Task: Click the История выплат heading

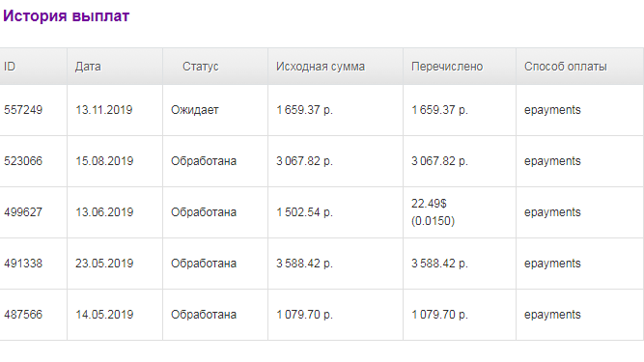Action: 66,16
